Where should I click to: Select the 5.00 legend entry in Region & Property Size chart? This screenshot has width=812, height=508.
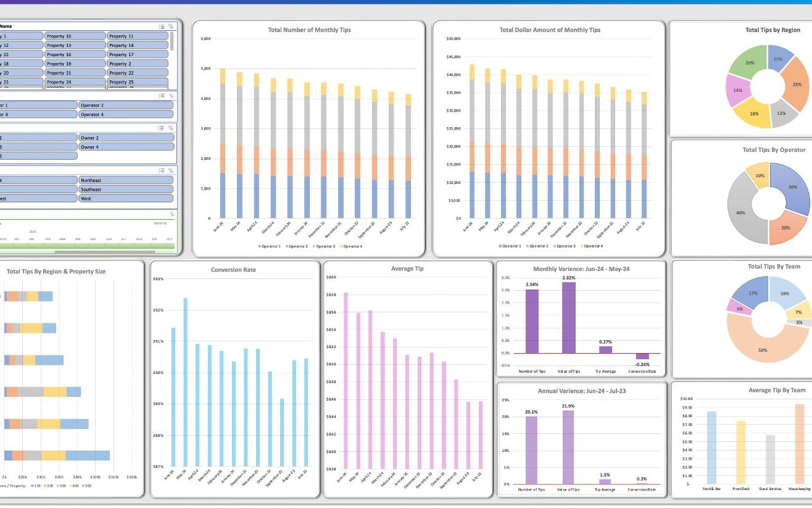click(x=86, y=486)
